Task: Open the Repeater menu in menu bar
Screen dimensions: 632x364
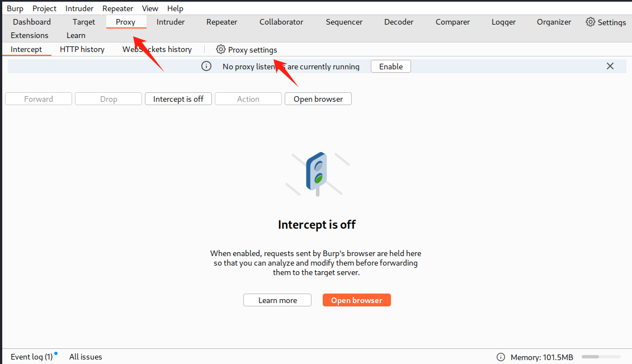Action: pyautogui.click(x=117, y=8)
